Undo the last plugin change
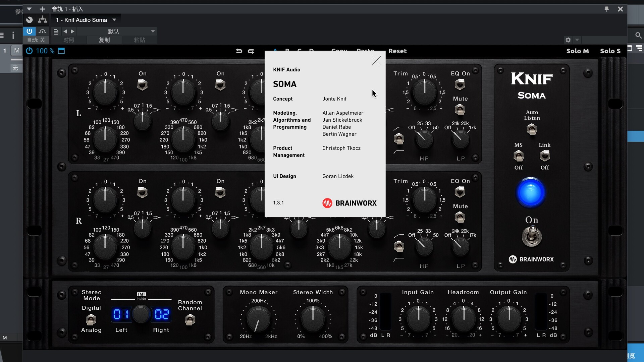The width and height of the screenshot is (644, 362). point(239,51)
